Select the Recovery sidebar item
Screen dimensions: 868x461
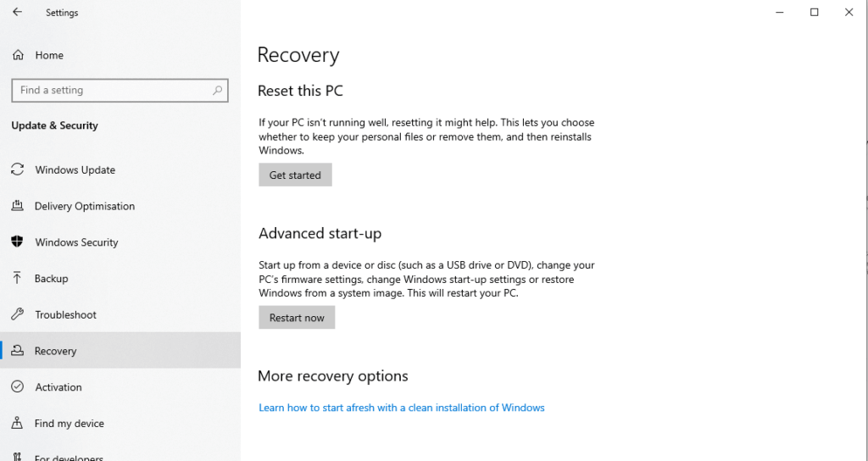[x=120, y=350]
